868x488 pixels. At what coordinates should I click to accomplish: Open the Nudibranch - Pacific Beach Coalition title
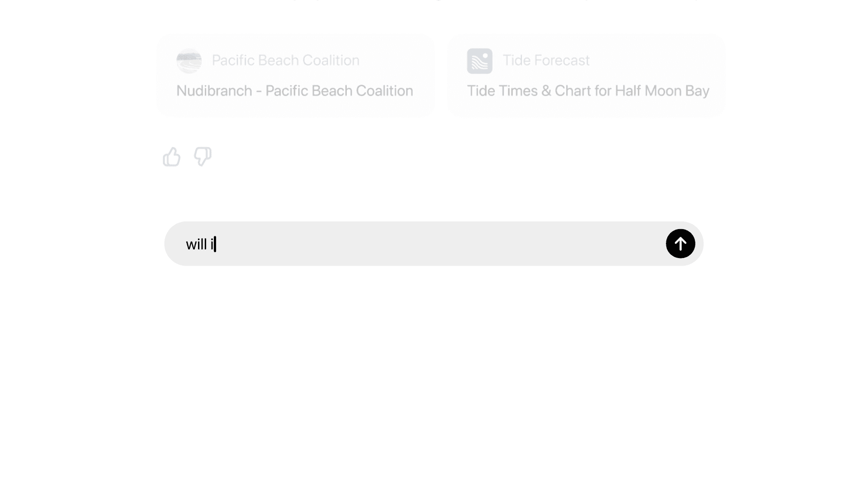tap(295, 91)
